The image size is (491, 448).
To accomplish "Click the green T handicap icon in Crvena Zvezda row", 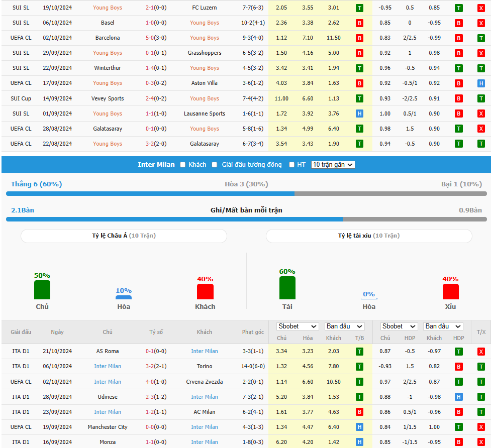I will 458,382.
